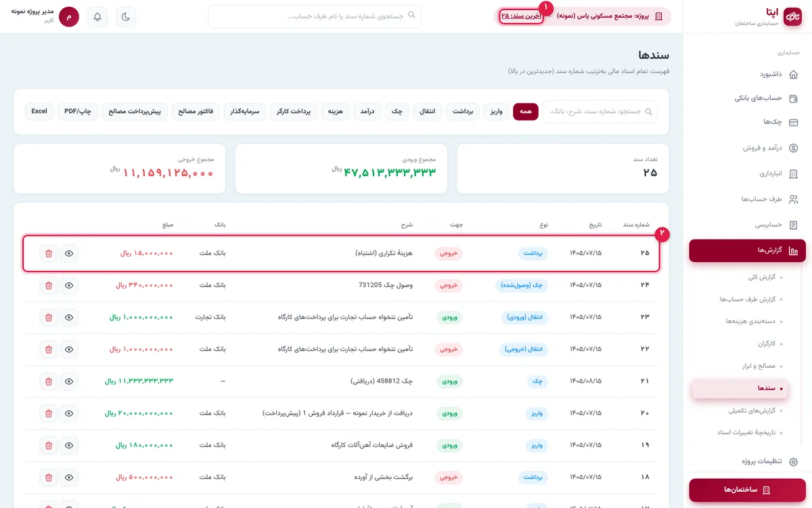View voucher 20 eye icon
Screen dimensions: 812x508
pyautogui.click(x=69, y=413)
